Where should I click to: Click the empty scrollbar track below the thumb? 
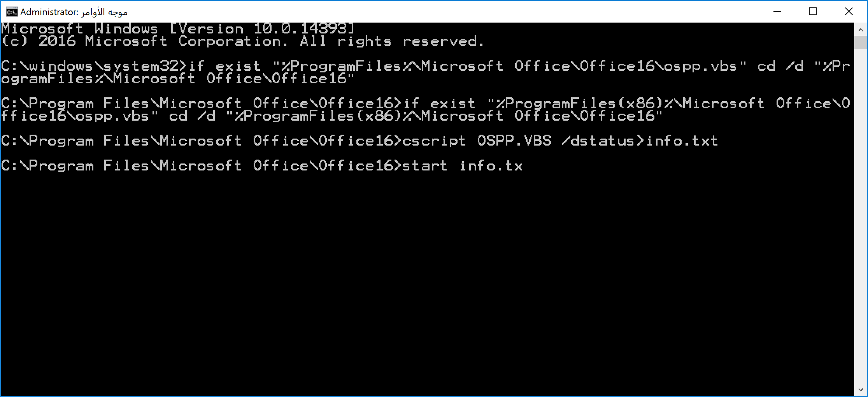pyautogui.click(x=861, y=216)
